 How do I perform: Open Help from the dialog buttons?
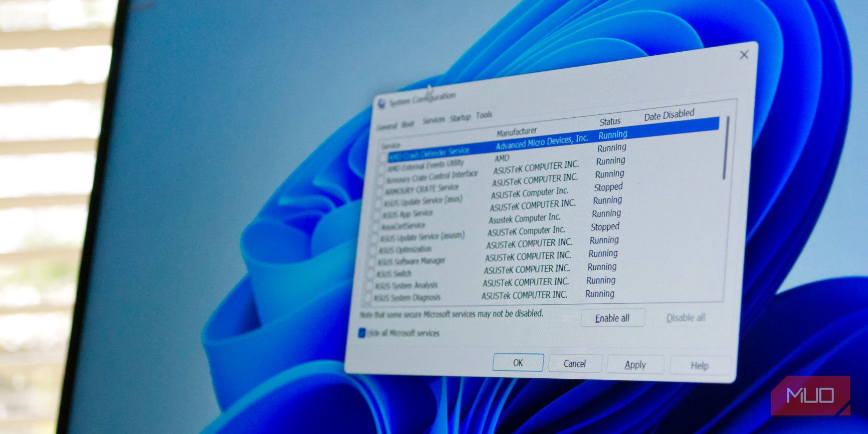point(700,366)
